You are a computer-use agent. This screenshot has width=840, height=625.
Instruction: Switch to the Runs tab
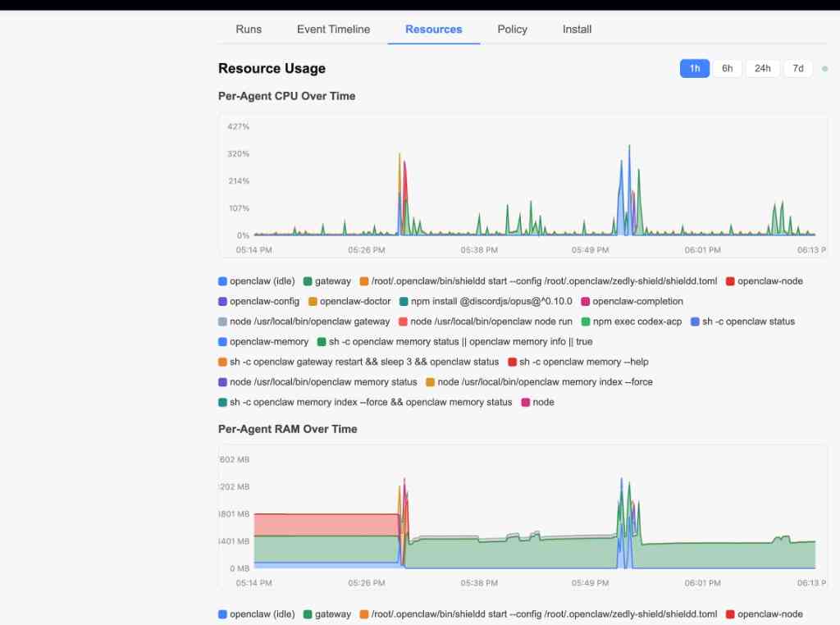coord(249,30)
